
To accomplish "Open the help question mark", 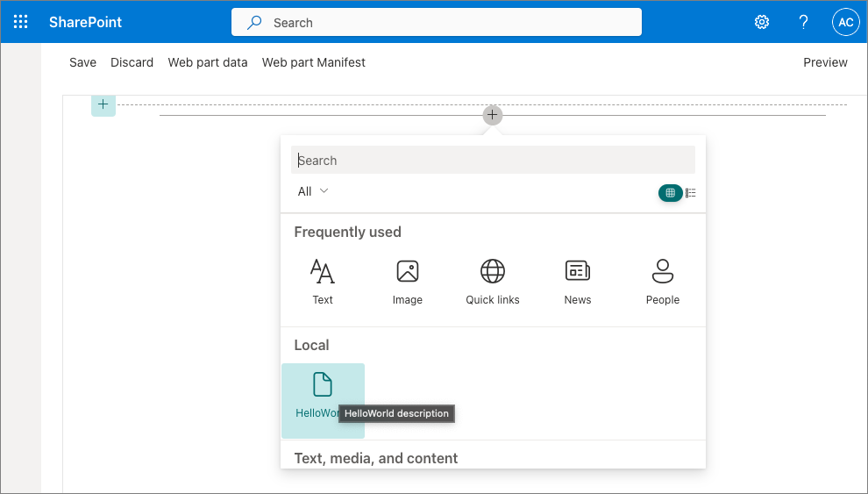I will [x=803, y=22].
